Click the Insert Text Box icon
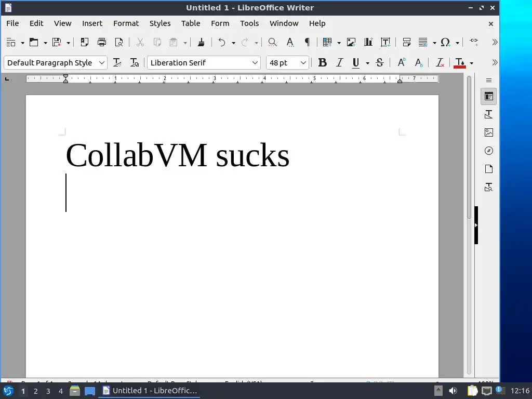The image size is (532, 399). [x=386, y=42]
